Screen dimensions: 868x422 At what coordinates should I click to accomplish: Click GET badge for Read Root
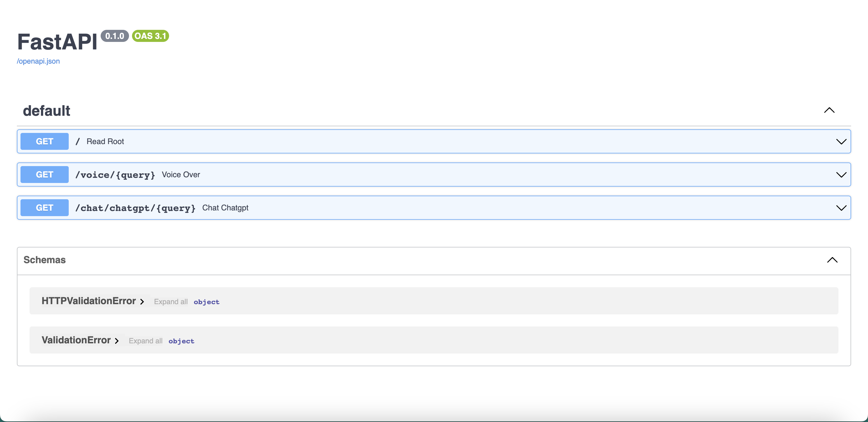tap(45, 142)
